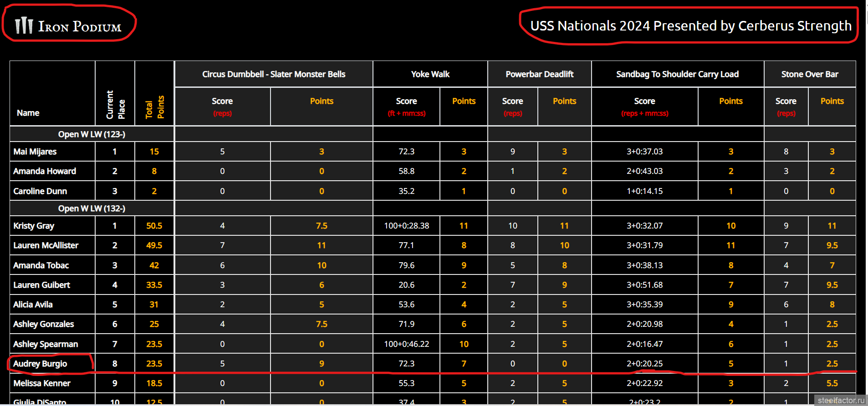Click the steelfactor.ru watermark
This screenshot has height=406, width=868.
tap(840, 401)
